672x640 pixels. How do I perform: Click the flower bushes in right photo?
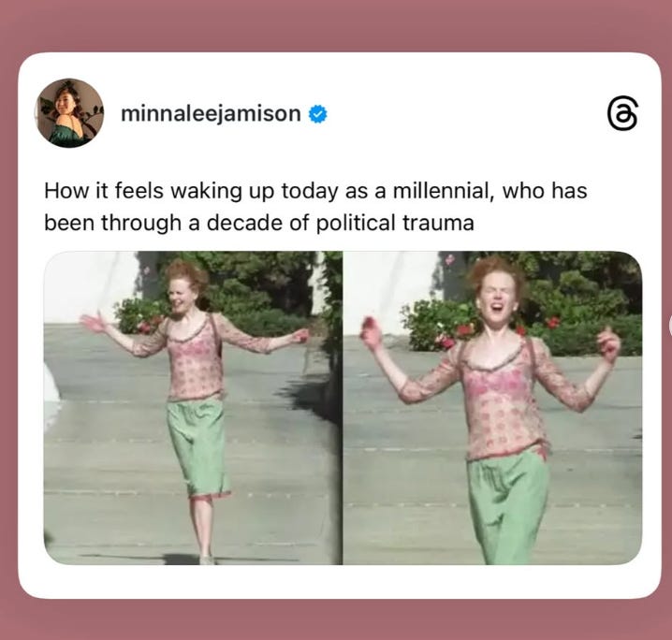point(437,326)
